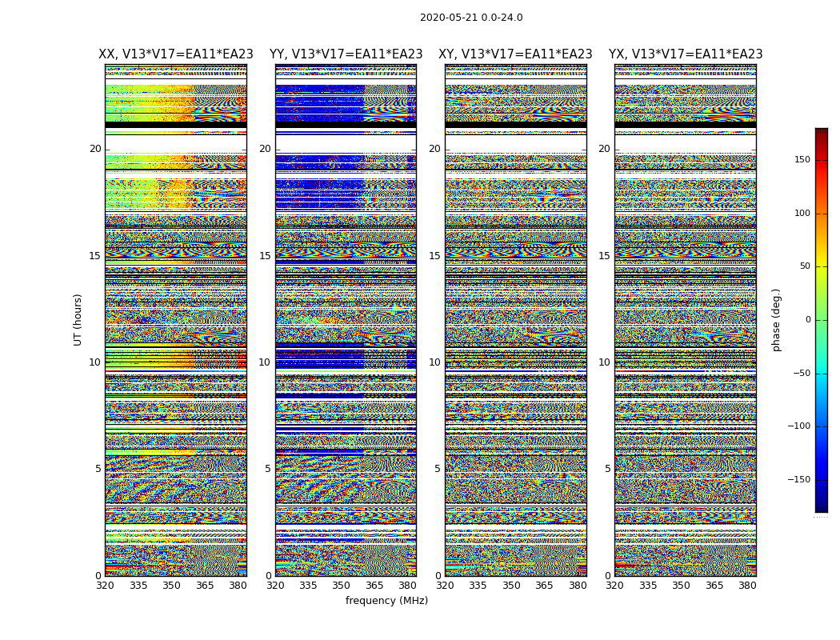Select the "XX, V13*V17=EA11*EA23" panel title
Screen dimensions: 840x640
click(176, 54)
